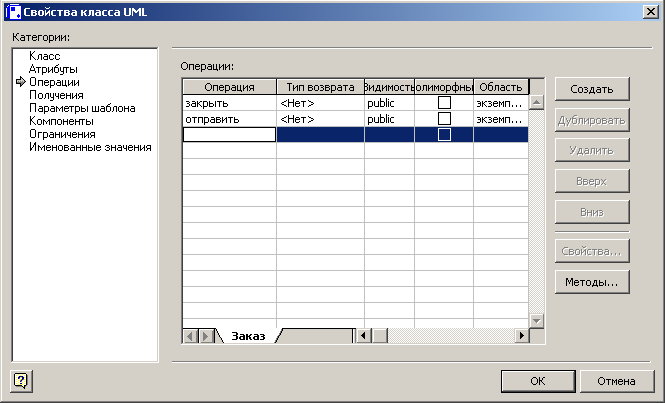
Task: Select the Ограничения category
Action: pos(62,134)
